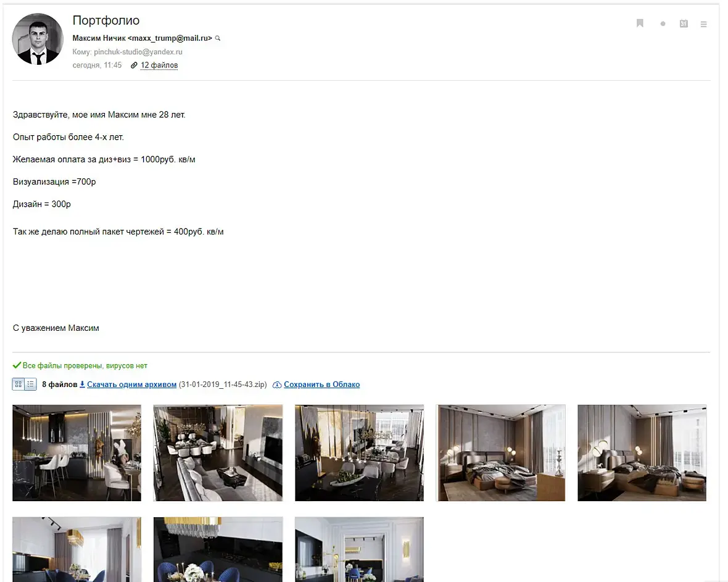This screenshot has height=582, width=728.
Task: Open the blue chairs dining thumbnail
Action: (x=218, y=549)
